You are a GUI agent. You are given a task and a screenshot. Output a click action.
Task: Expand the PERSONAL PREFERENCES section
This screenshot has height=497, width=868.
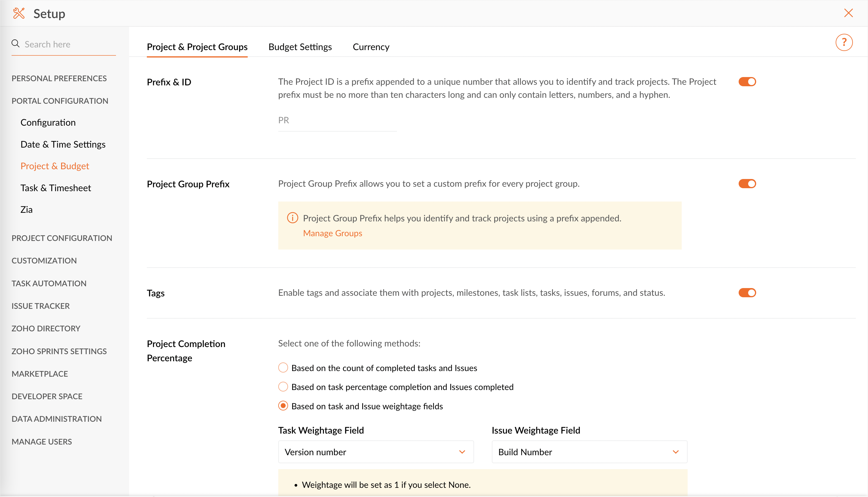pos(59,78)
